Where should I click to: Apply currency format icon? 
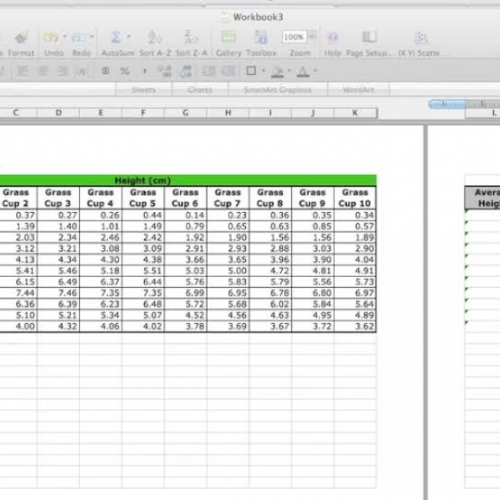[x=105, y=71]
